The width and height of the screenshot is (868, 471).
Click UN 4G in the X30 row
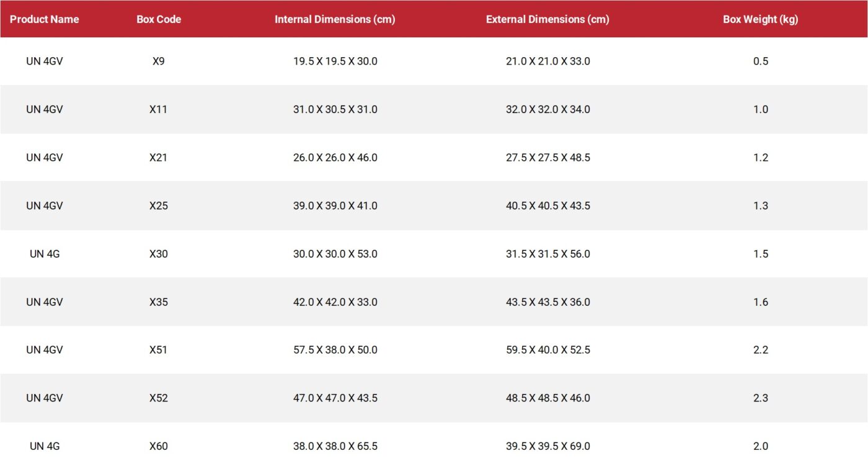point(45,254)
